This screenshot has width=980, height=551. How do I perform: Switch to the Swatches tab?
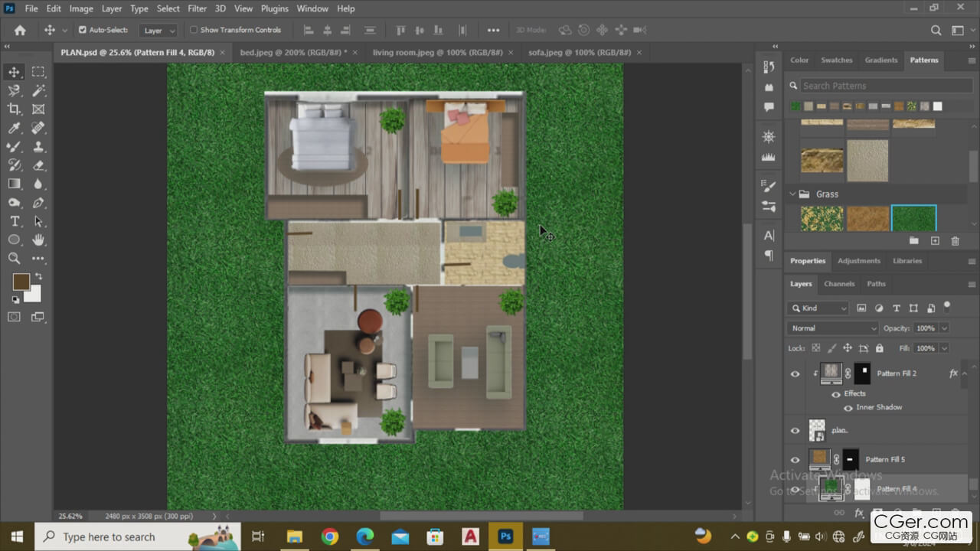836,60
